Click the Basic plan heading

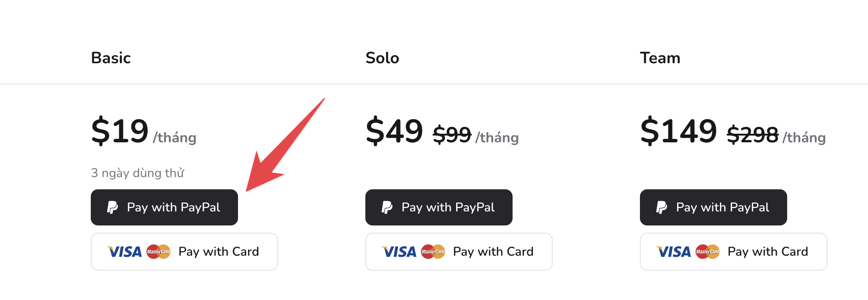click(111, 58)
